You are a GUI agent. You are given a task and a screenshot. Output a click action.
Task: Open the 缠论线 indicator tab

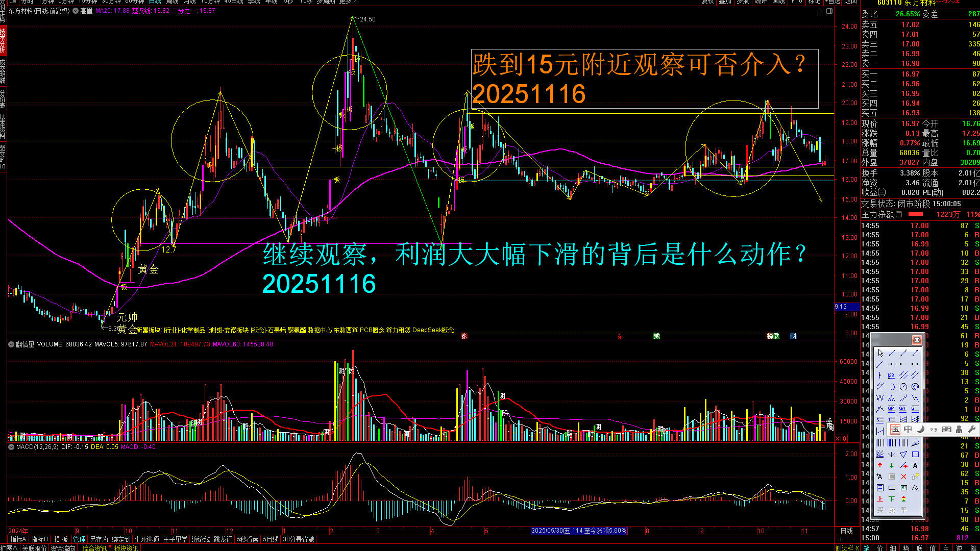(x=201, y=539)
